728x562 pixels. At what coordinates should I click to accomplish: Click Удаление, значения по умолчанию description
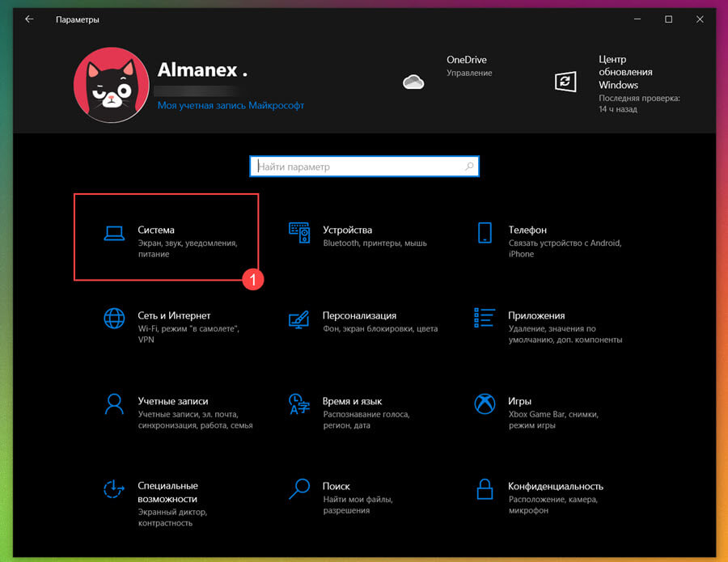pyautogui.click(x=565, y=334)
